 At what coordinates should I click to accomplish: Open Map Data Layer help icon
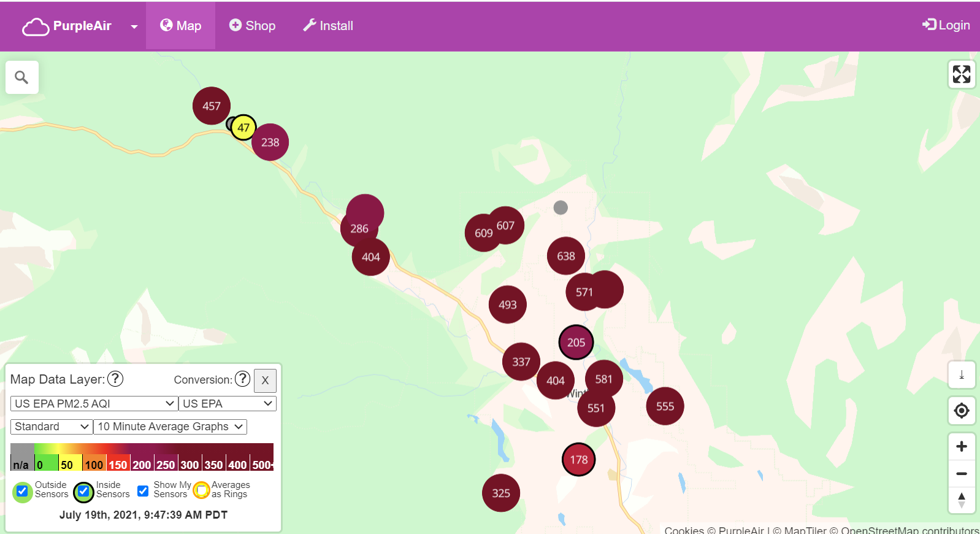115,379
